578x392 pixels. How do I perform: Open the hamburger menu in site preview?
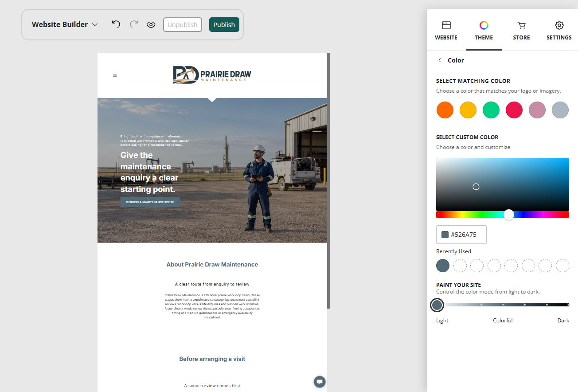click(x=115, y=75)
